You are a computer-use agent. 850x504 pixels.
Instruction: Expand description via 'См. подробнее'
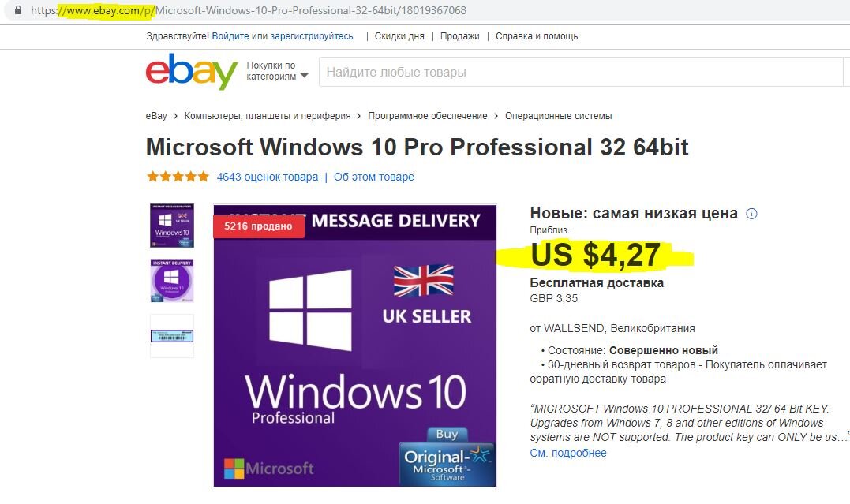point(568,453)
